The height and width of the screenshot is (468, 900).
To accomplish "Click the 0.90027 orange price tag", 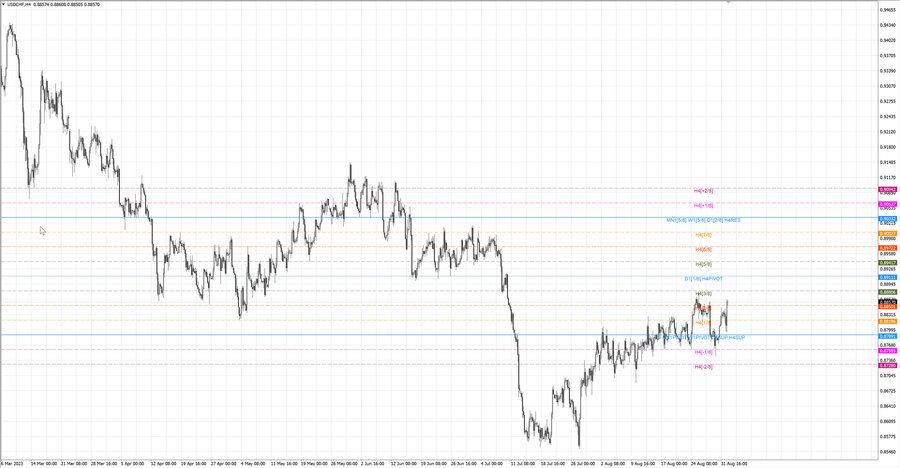I will click(888, 234).
